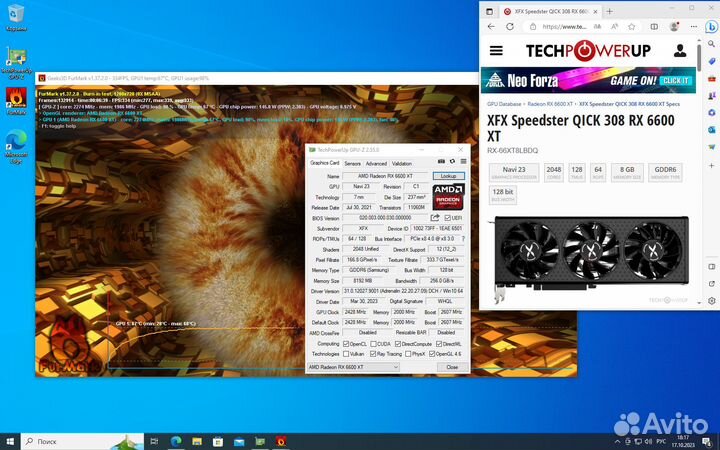Open the Bing chat sidebar icon
The width and height of the screenshot is (720, 450).
click(x=711, y=27)
